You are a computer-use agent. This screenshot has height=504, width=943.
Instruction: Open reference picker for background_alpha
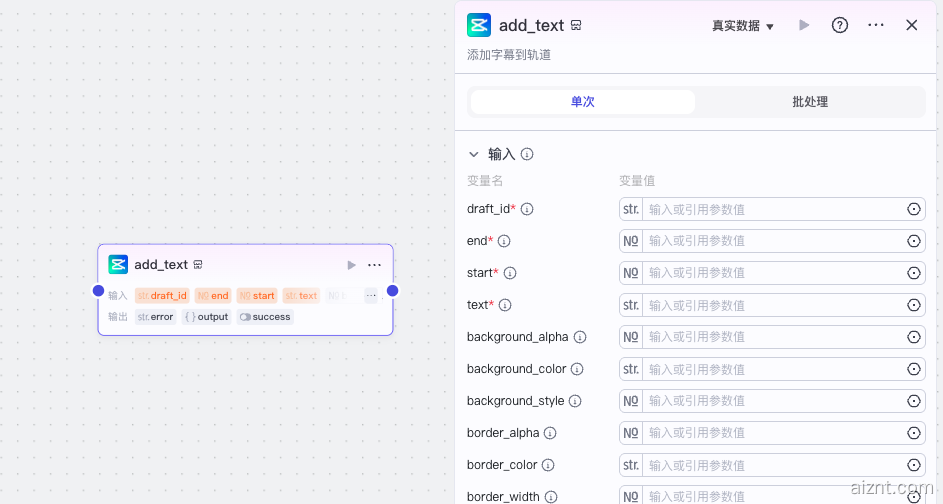coord(914,337)
